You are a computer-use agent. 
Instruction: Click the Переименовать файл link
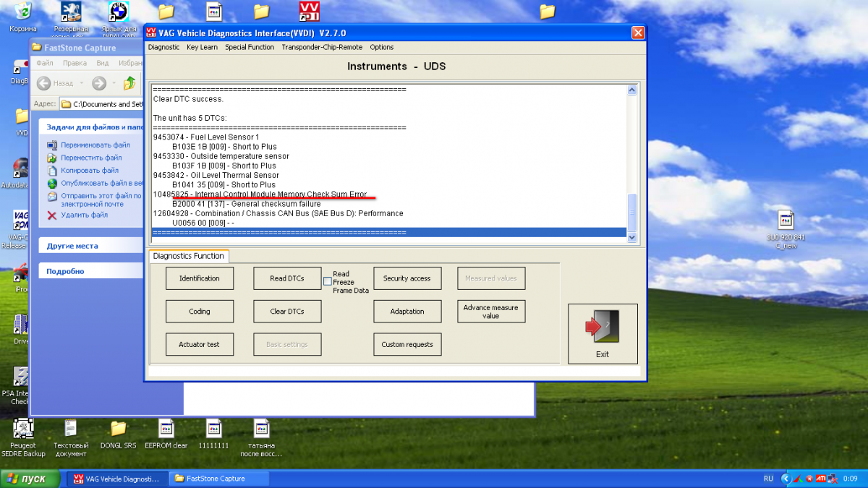click(95, 145)
